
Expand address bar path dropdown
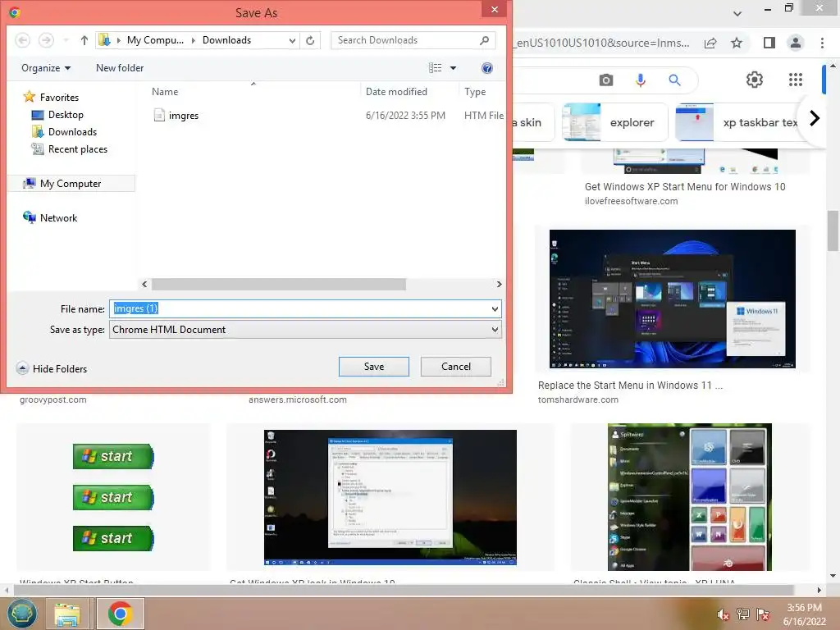pos(292,40)
